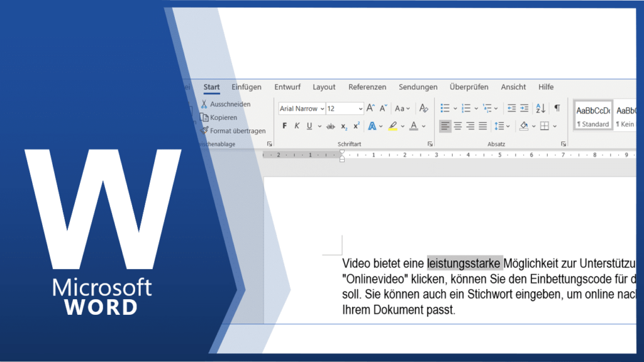Open the bullet list dropdown arrow
Image resolution: width=644 pixels, height=362 pixels.
[x=455, y=109]
